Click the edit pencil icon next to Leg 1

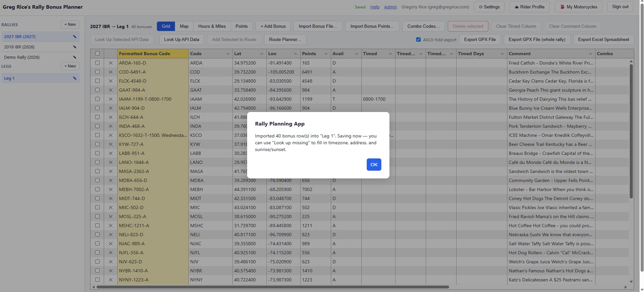75,78
